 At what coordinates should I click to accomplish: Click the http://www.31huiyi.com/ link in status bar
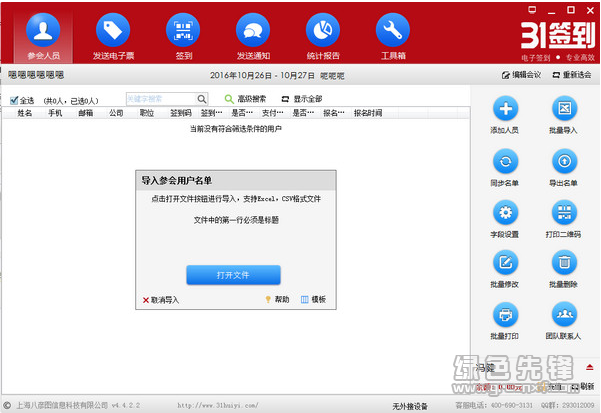(x=218, y=405)
